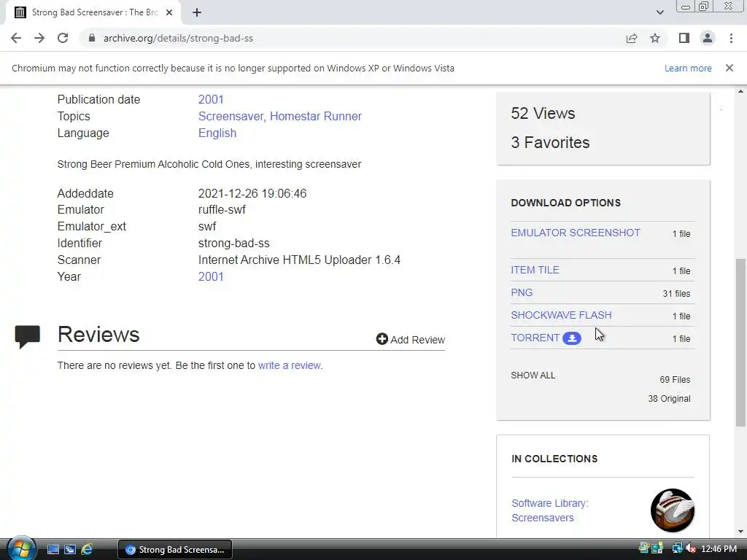Viewport: 747px width, 560px height.
Task: Reload the archive.org page
Action: pyautogui.click(x=63, y=38)
